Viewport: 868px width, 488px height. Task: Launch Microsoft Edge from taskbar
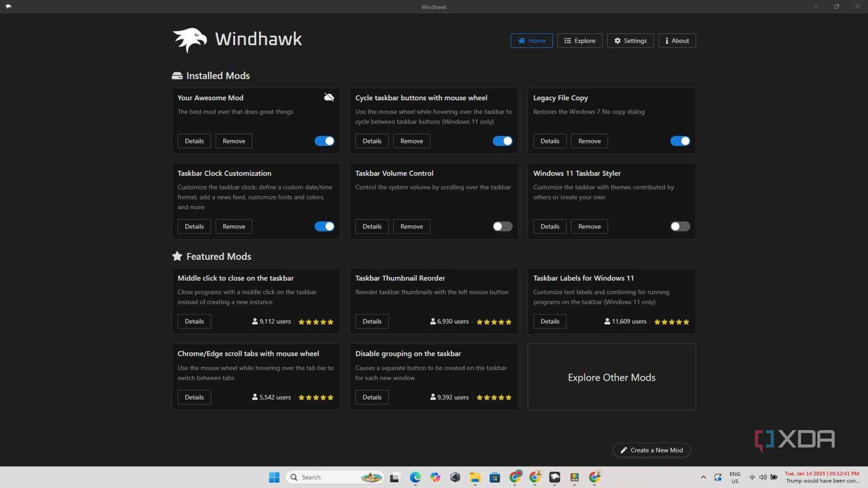tap(415, 477)
